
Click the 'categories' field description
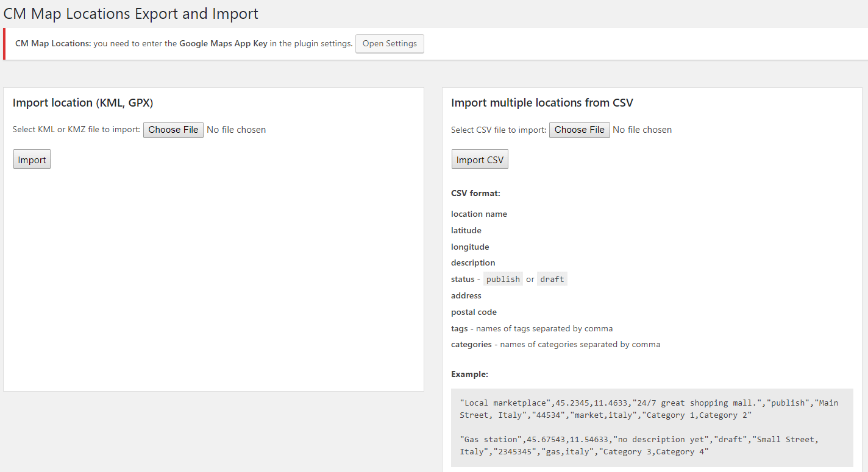pos(555,345)
